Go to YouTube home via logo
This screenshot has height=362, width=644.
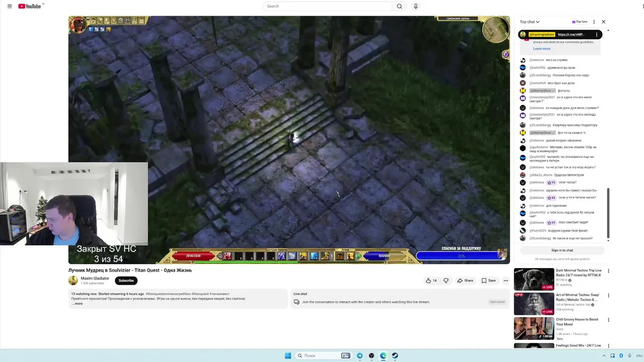coord(30,6)
